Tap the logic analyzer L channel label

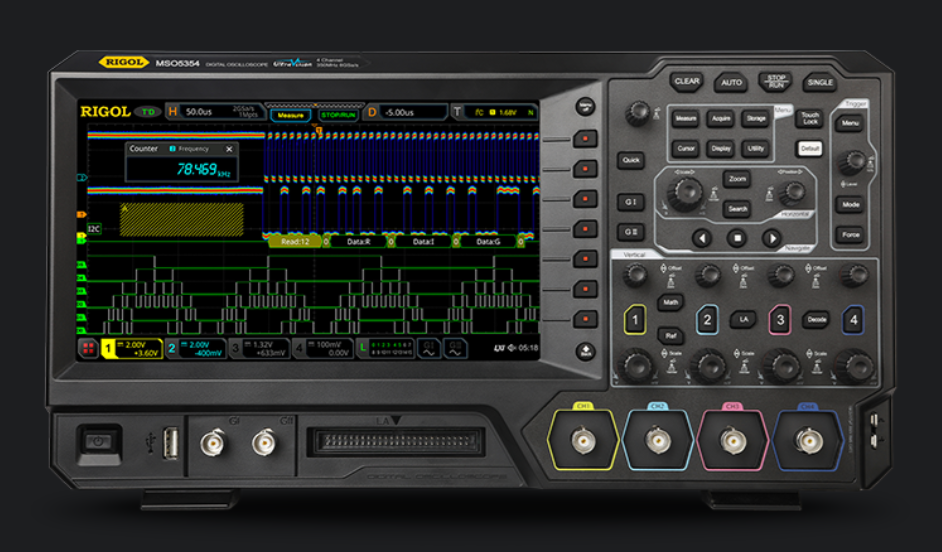(x=364, y=348)
